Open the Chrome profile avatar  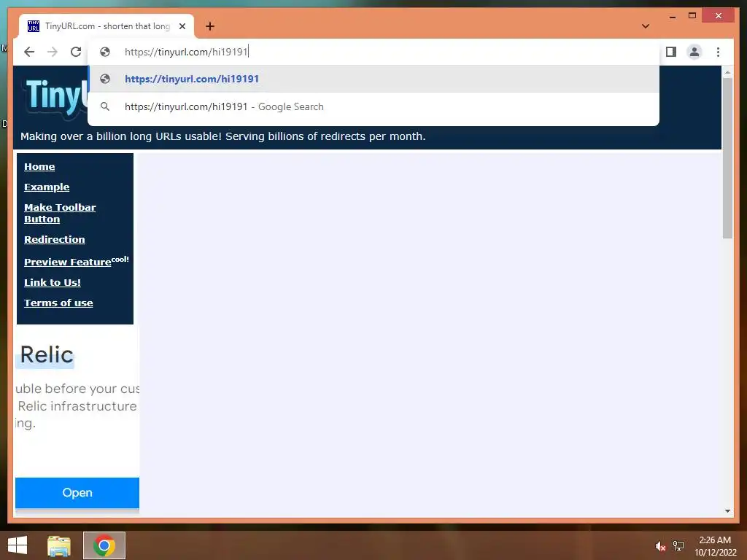tap(694, 52)
